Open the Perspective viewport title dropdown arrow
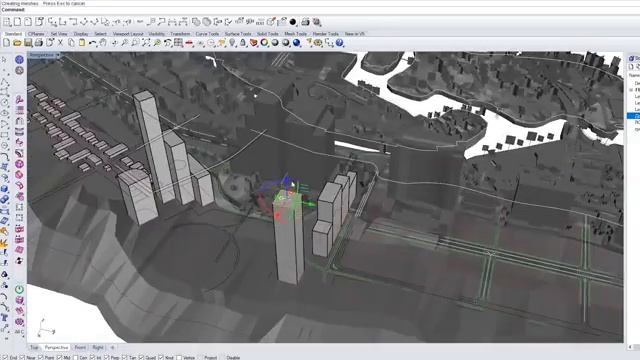 [58, 55]
